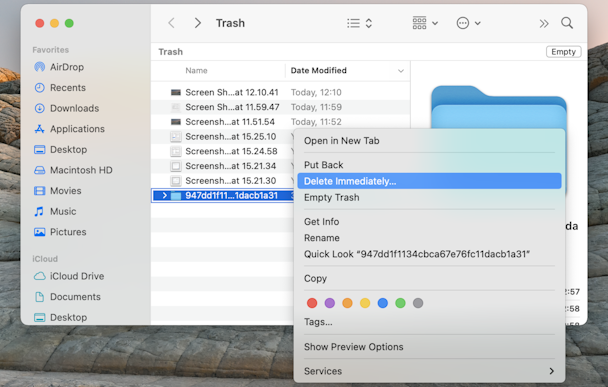This screenshot has width=608, height=387.
Task: Sort by the Date Modified header
Action: [319, 71]
